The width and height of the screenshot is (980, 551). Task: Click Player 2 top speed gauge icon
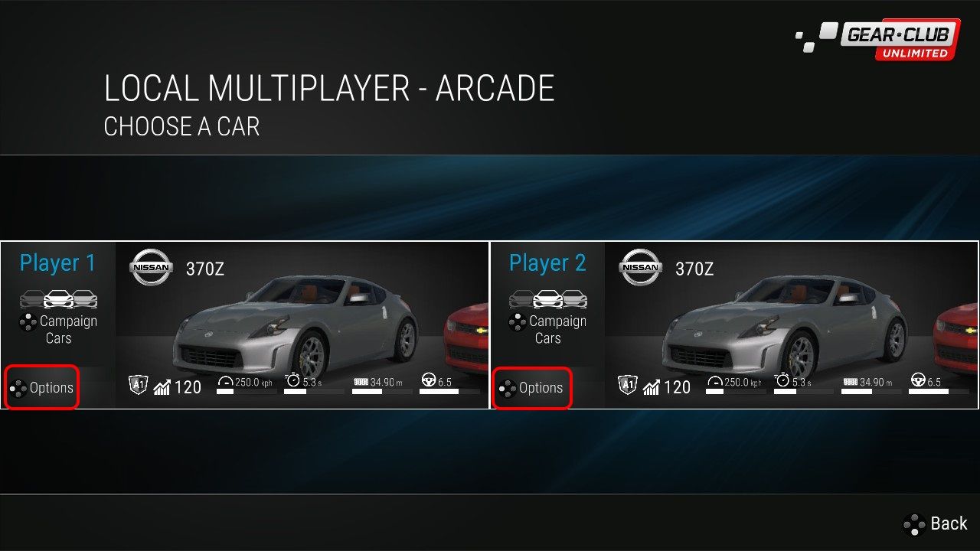click(714, 381)
